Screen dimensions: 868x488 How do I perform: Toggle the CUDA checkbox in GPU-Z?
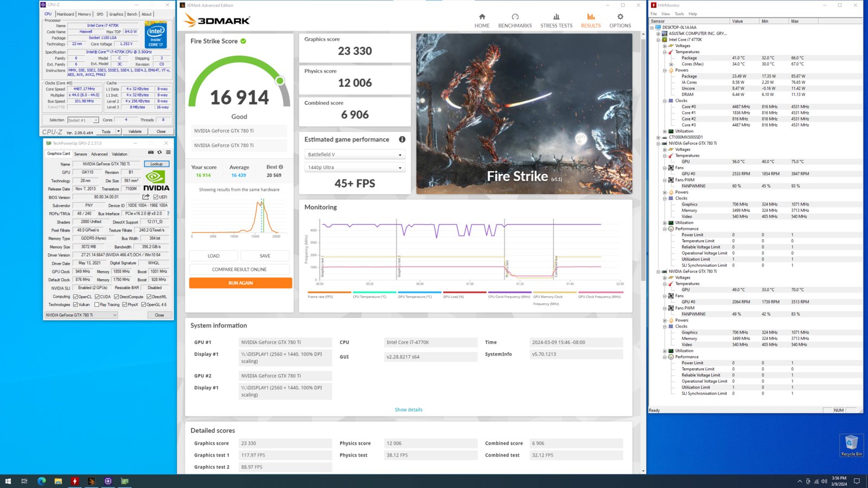[97, 297]
